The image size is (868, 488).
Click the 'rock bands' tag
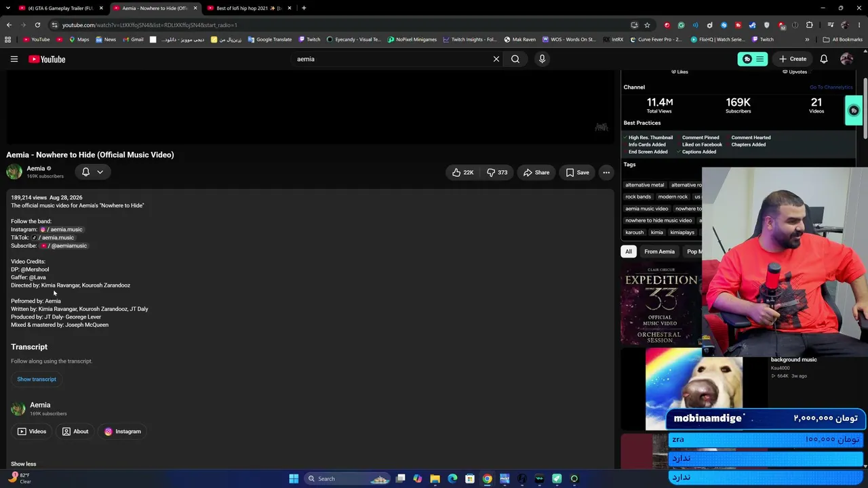(x=638, y=197)
